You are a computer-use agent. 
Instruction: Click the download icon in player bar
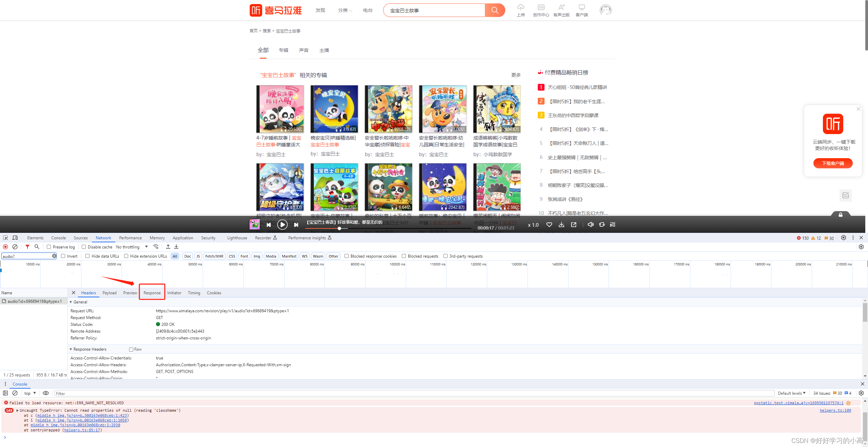pyautogui.click(x=561, y=225)
